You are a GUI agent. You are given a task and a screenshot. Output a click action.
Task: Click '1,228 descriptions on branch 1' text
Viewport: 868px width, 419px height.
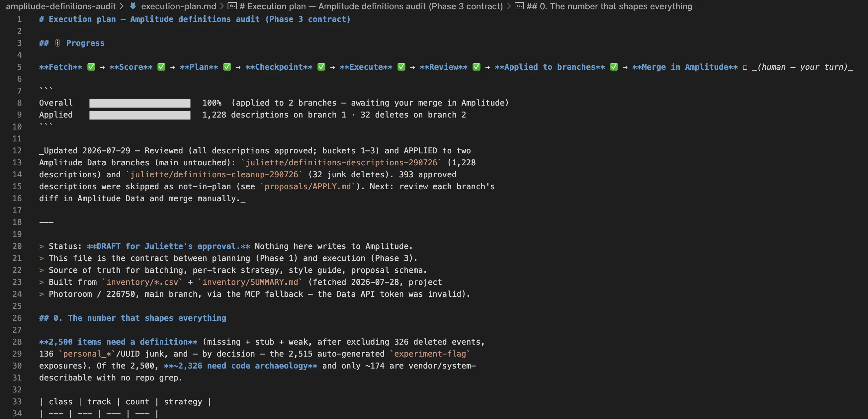tap(274, 115)
